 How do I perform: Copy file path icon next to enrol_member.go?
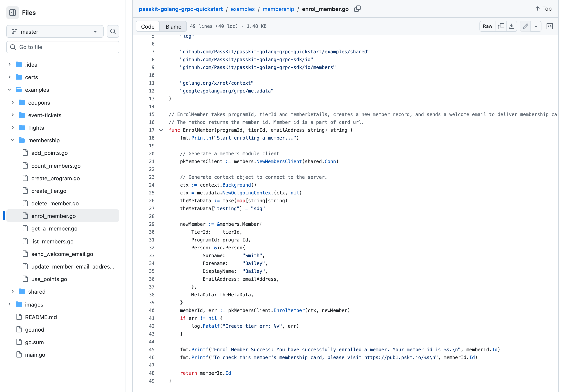point(357,9)
